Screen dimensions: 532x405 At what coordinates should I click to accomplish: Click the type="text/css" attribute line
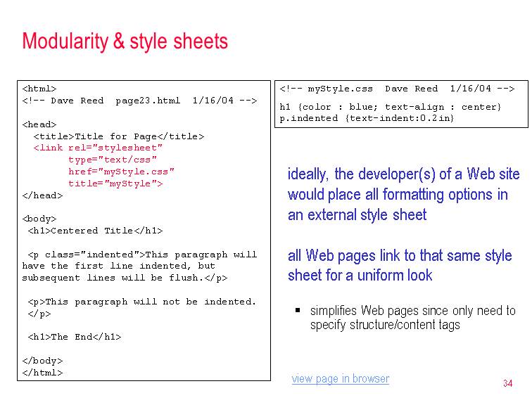[x=113, y=160]
